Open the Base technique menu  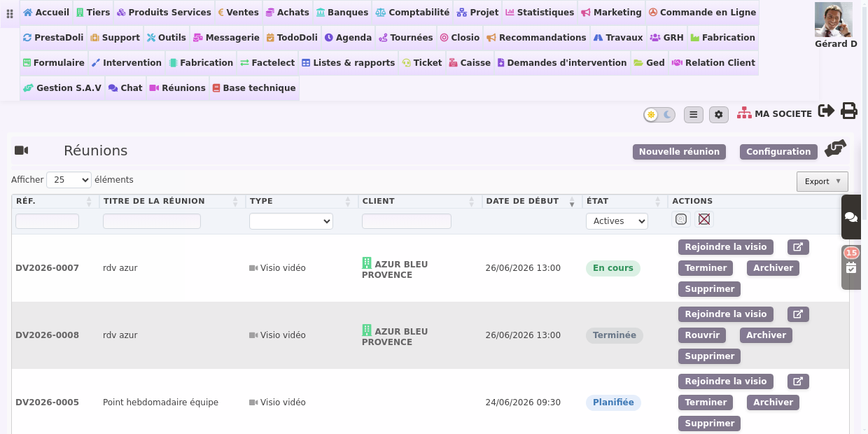click(x=254, y=88)
